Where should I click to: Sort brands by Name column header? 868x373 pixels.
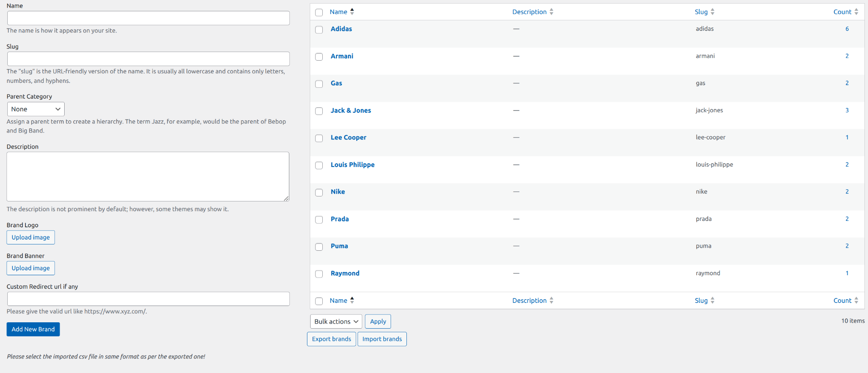pos(339,12)
